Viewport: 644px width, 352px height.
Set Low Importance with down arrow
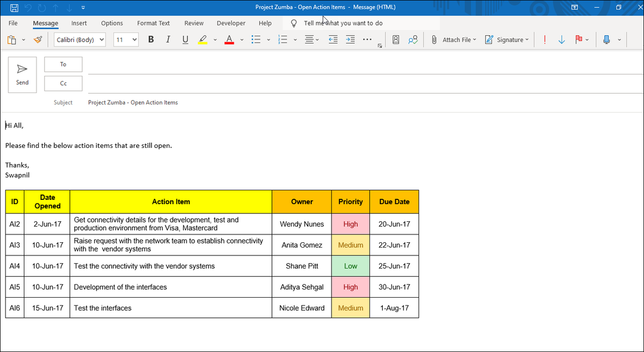tap(562, 40)
